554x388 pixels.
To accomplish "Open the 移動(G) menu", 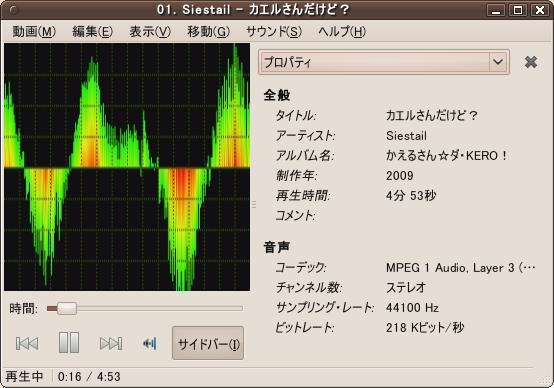I will click(x=208, y=32).
